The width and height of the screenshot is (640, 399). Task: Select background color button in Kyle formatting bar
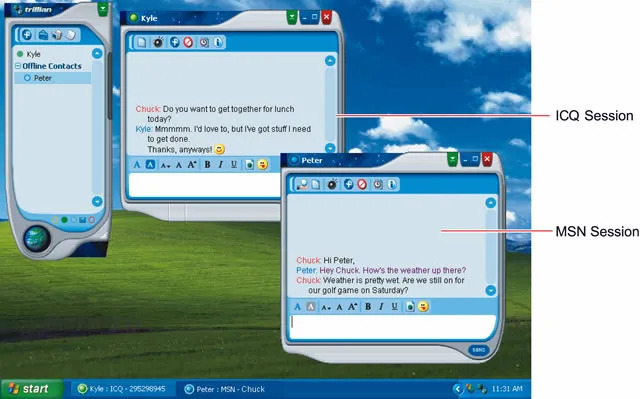[x=150, y=165]
